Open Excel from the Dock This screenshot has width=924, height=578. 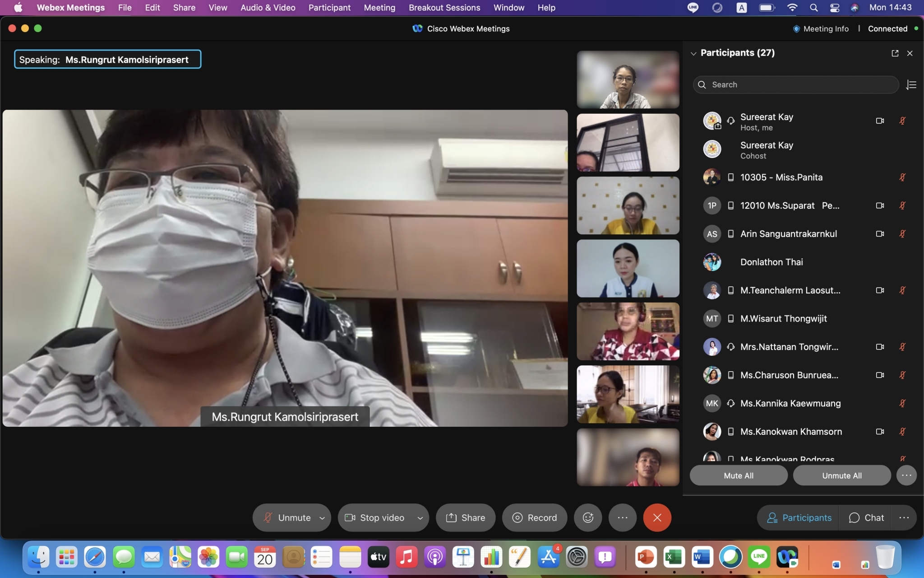coord(674,557)
